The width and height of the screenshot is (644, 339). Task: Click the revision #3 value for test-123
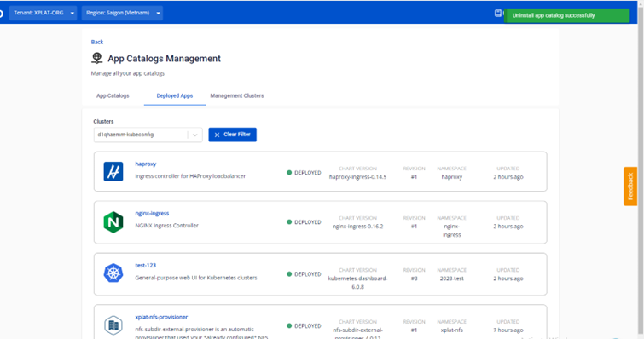click(x=414, y=279)
